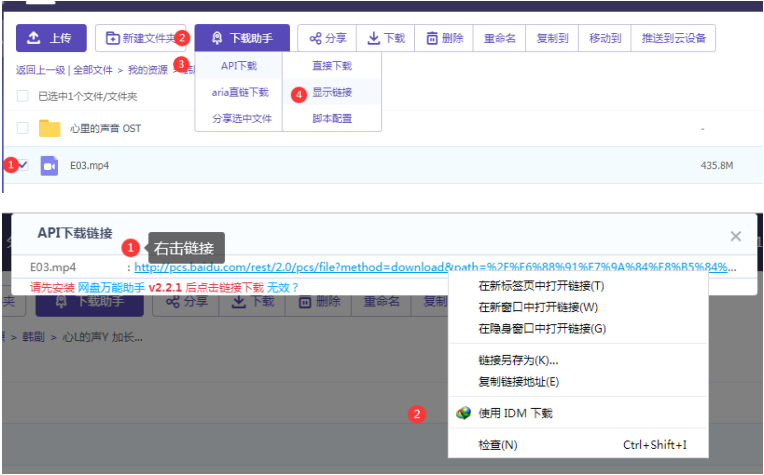Open the 心里的声音 OST folder icon
This screenshot has width=764, height=475.
pos(49,128)
